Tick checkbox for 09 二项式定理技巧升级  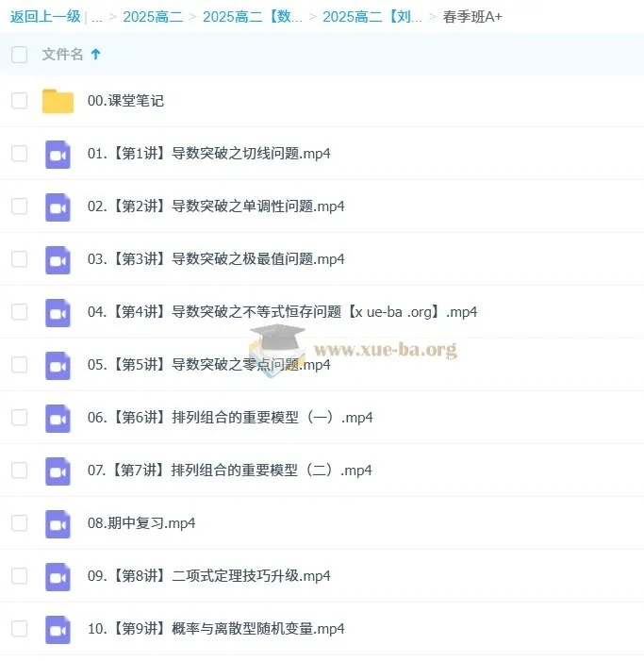19,576
